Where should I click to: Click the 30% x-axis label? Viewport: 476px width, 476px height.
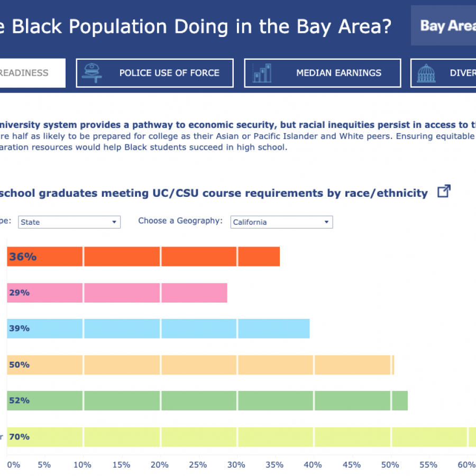tap(236, 465)
